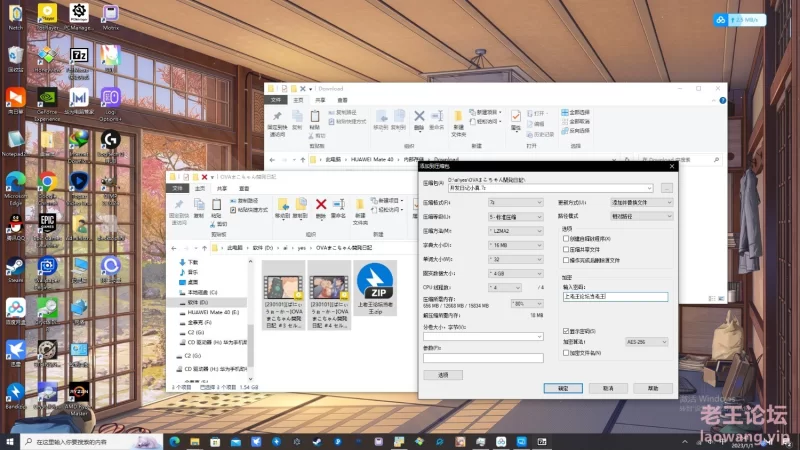Uncheck the show password checkbox
The width and height of the screenshot is (800, 450).
566,331
